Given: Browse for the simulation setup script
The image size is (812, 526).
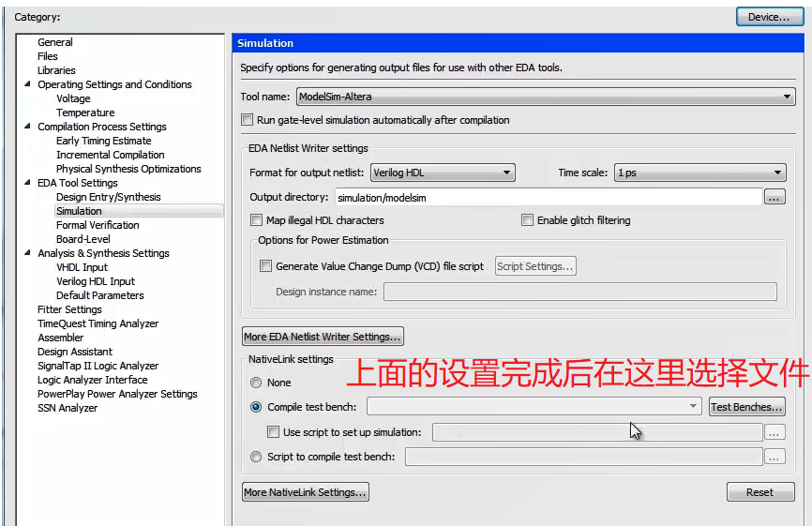Looking at the screenshot, I should (774, 433).
